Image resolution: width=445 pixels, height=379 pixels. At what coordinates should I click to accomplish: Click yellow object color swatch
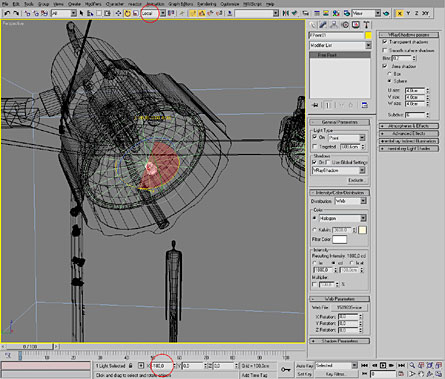click(368, 35)
